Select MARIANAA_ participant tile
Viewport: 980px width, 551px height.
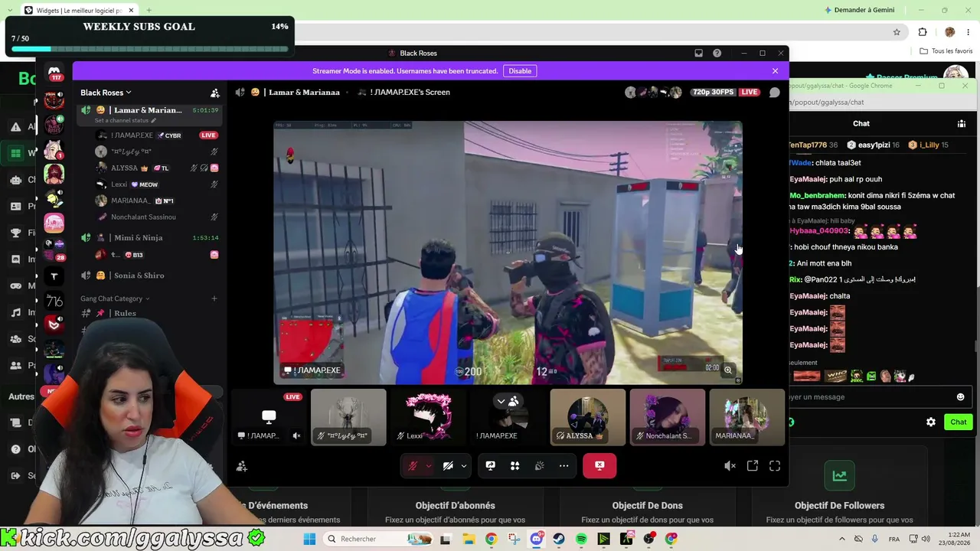(747, 417)
